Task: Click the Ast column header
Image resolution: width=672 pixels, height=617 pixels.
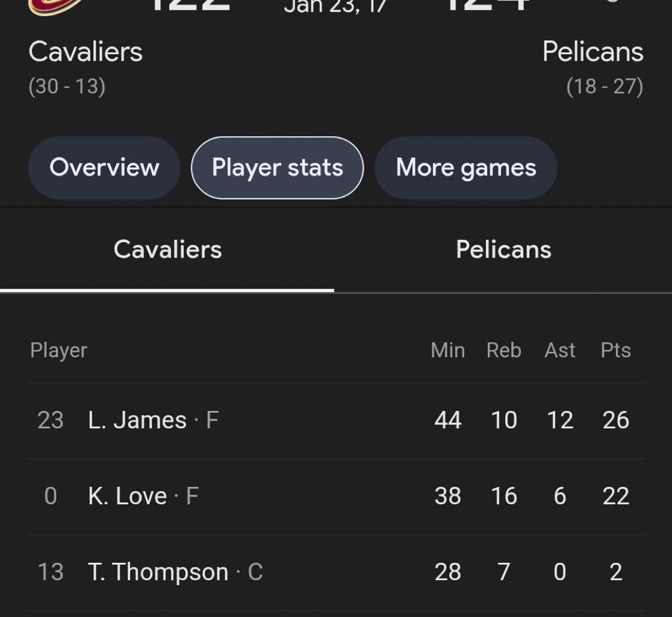Action: (x=559, y=349)
